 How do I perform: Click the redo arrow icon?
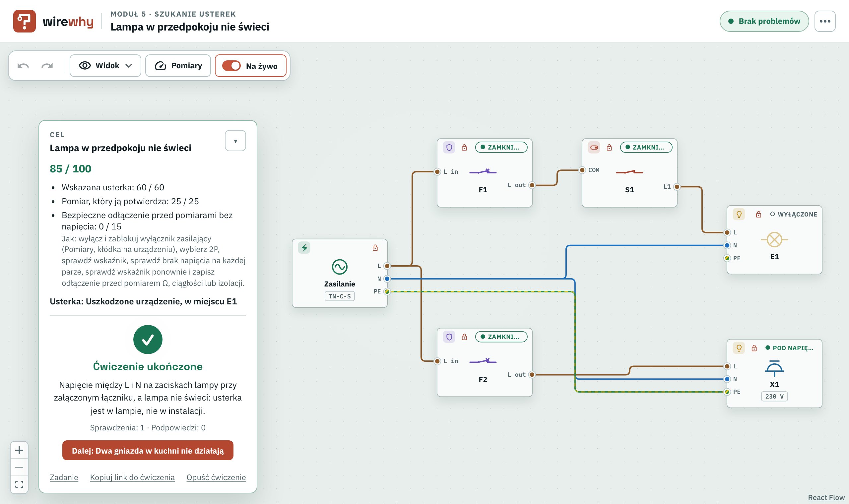(x=47, y=66)
